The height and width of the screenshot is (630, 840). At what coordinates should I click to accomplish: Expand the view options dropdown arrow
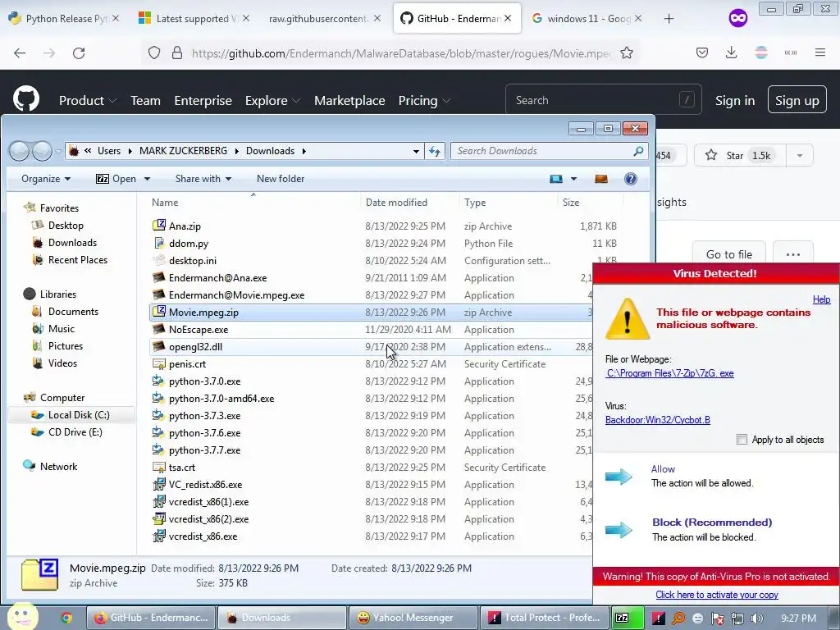tap(573, 179)
